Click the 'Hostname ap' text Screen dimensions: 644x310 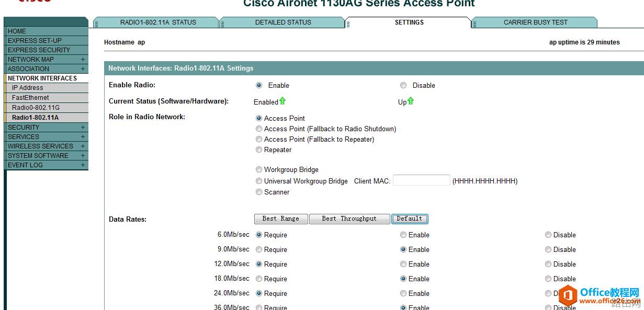(125, 42)
